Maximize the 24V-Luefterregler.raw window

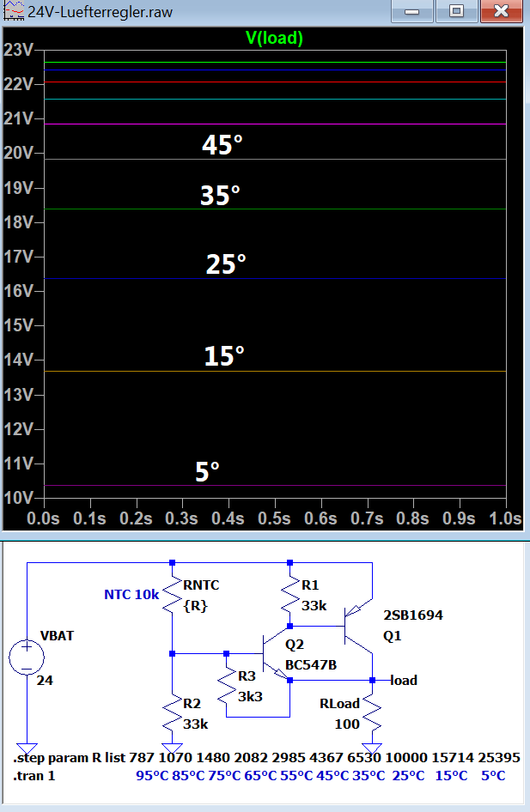coord(456,11)
